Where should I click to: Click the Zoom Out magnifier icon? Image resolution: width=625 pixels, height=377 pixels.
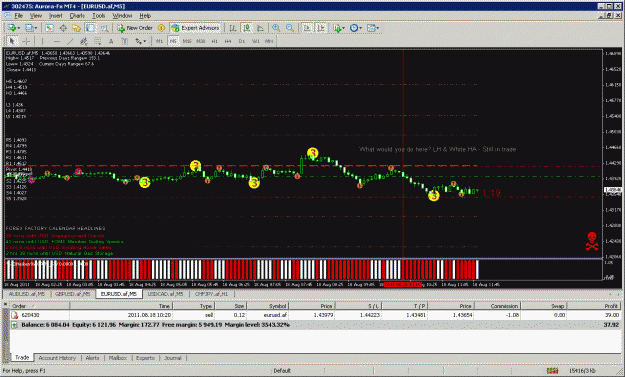pyautogui.click(x=290, y=28)
